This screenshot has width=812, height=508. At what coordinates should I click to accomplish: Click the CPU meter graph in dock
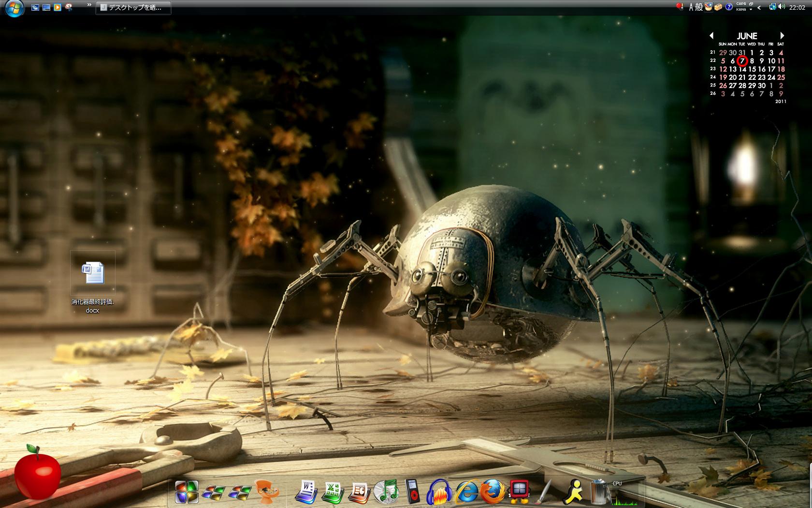[625, 494]
